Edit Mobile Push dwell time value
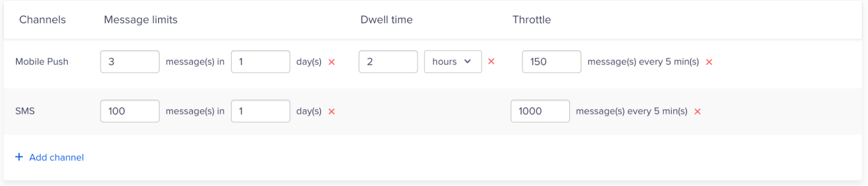868x186 pixels. (x=388, y=62)
